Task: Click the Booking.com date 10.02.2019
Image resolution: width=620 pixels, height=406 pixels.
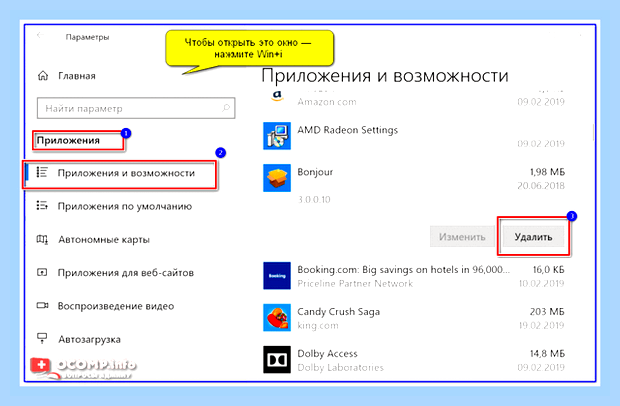Action: 542,283
